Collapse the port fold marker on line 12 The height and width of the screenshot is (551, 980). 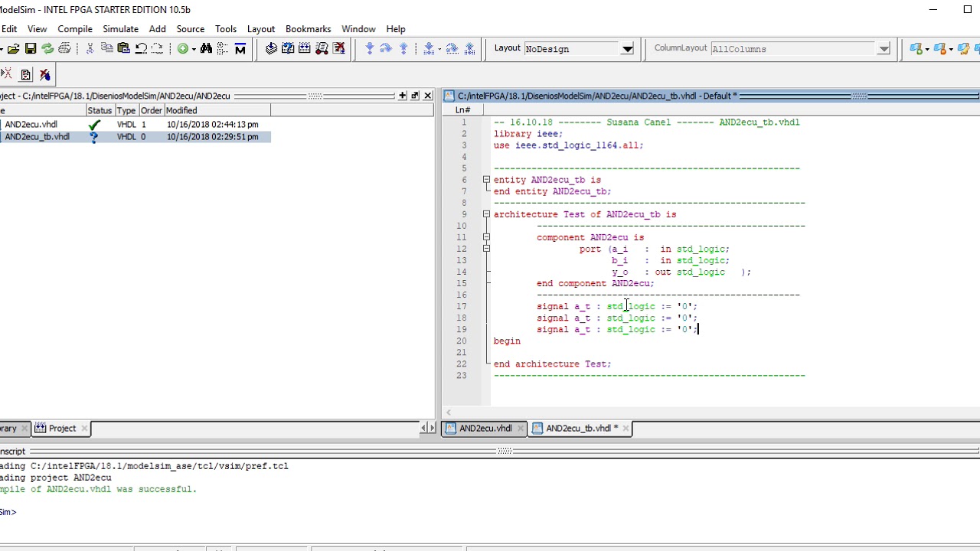point(486,249)
